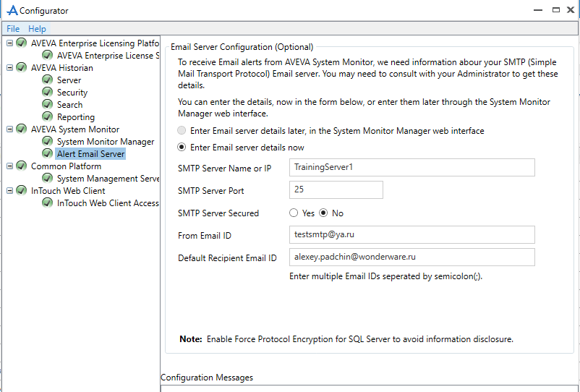Maximize the Configurator window

point(556,10)
